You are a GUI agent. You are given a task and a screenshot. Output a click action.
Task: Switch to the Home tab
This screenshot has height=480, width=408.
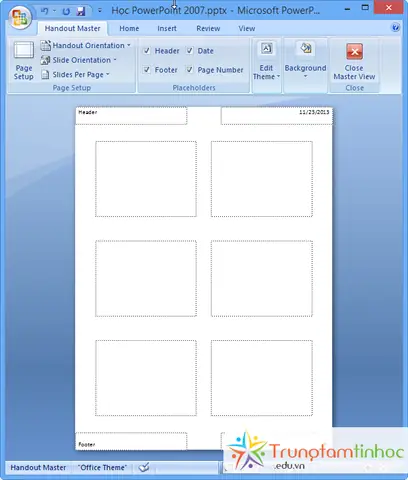click(x=129, y=29)
